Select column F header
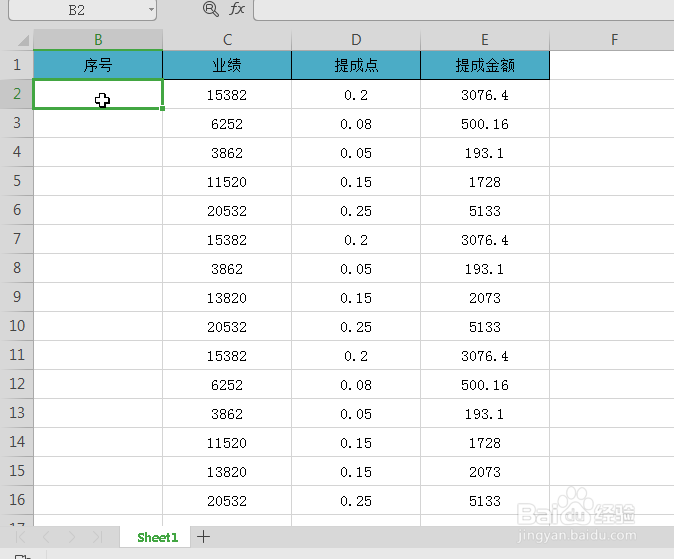 (614, 40)
